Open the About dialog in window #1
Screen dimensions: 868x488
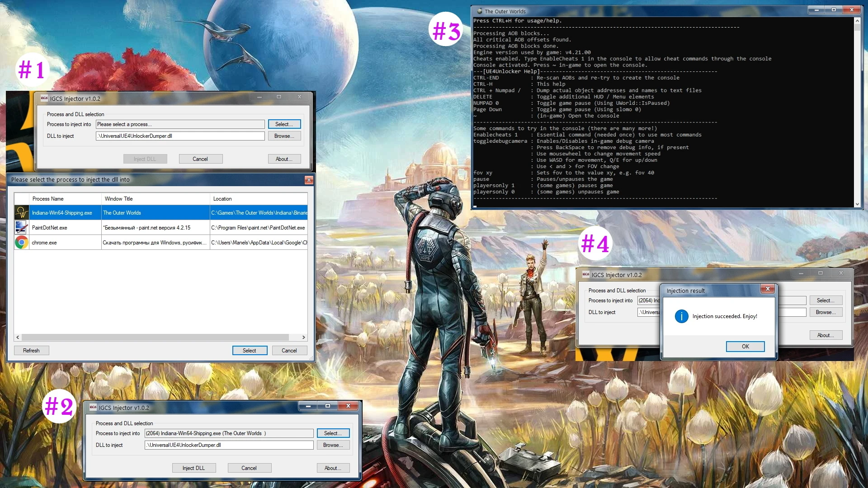pos(284,159)
